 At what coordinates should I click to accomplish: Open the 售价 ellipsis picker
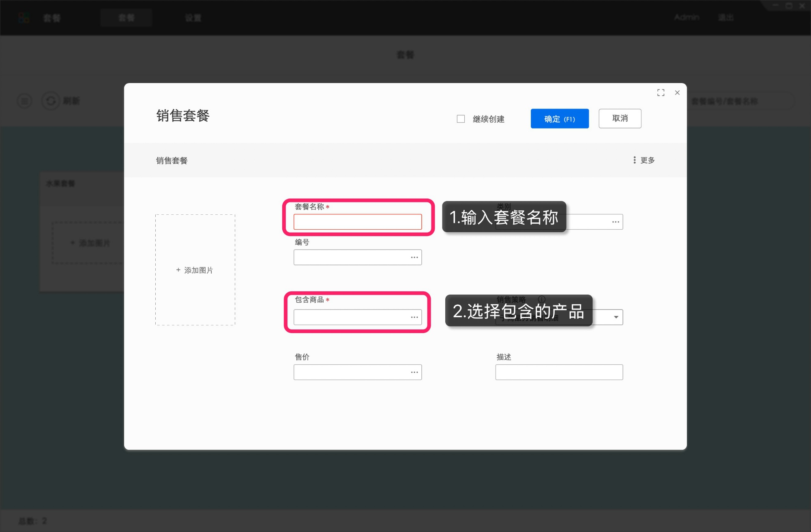coord(414,372)
